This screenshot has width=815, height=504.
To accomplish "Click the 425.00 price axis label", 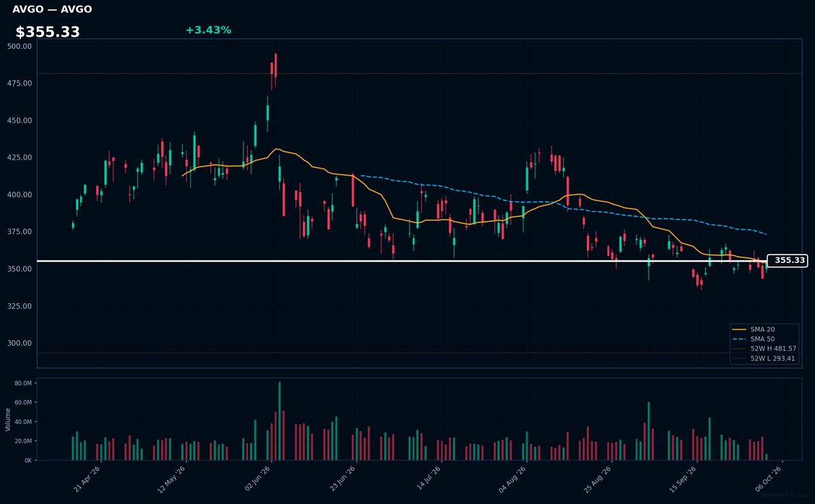I will (x=20, y=158).
